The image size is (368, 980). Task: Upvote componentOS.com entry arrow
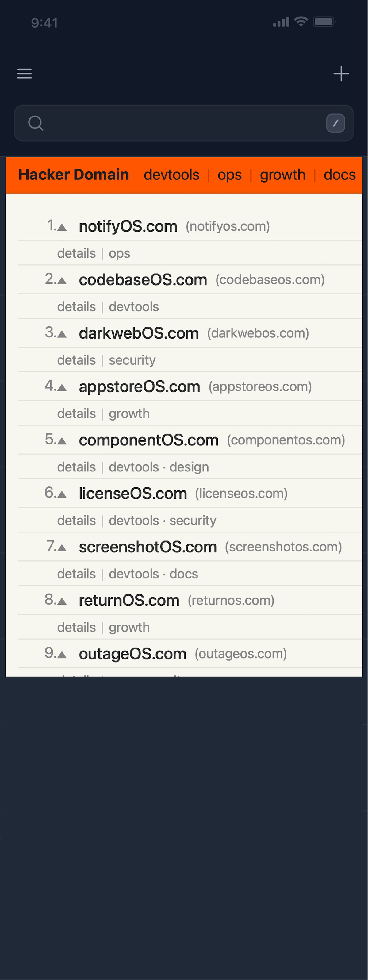tap(62, 441)
